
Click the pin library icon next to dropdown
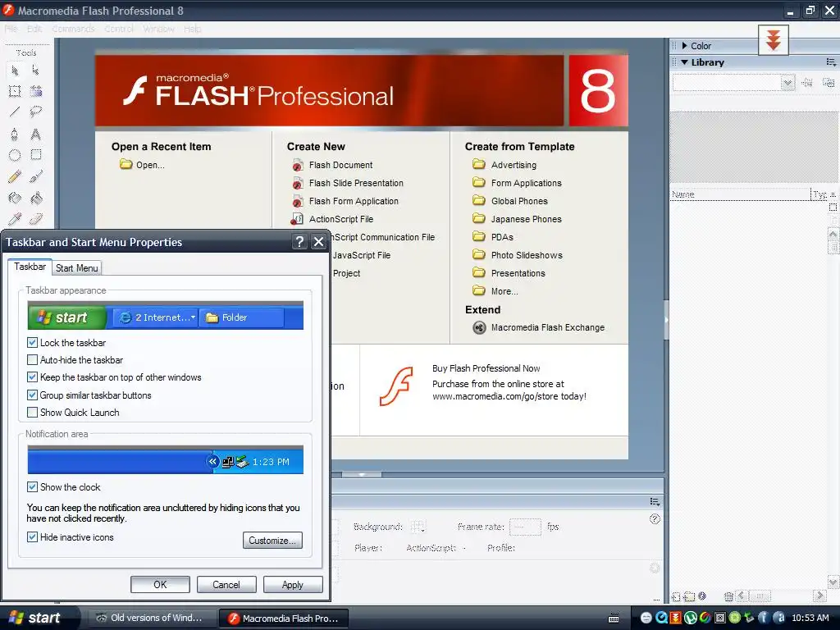807,83
